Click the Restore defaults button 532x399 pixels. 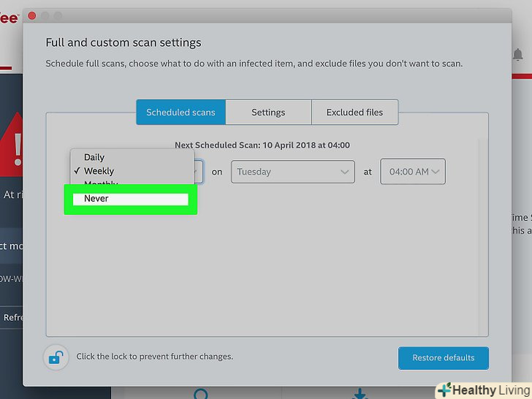(444, 358)
